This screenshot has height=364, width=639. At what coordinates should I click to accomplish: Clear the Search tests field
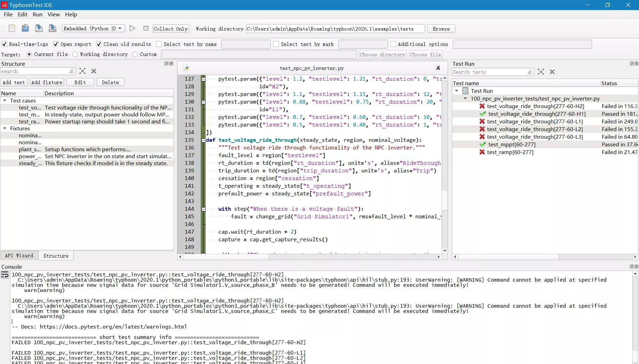[x=530, y=72]
